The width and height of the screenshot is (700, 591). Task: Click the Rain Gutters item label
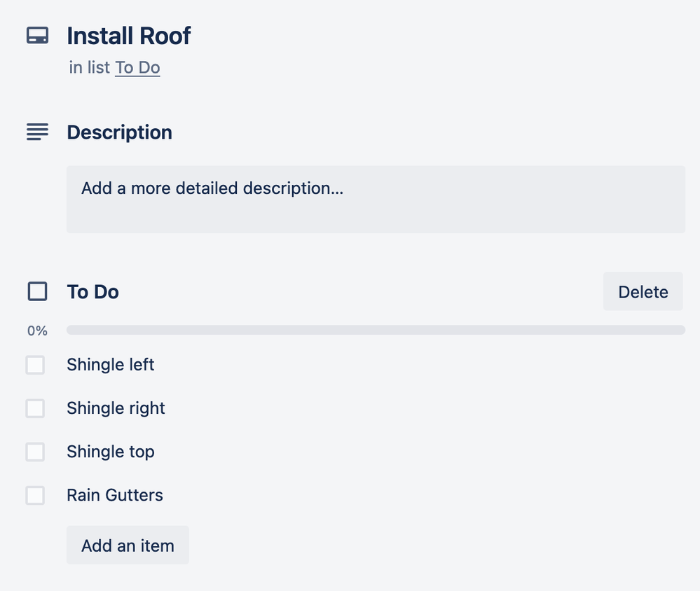click(115, 495)
